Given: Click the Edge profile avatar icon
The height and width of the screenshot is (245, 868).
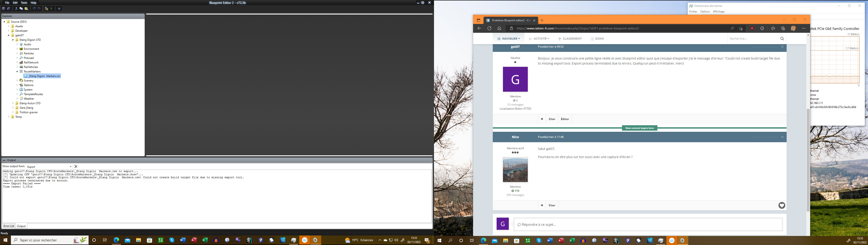Looking at the screenshot, I should pos(793,28).
